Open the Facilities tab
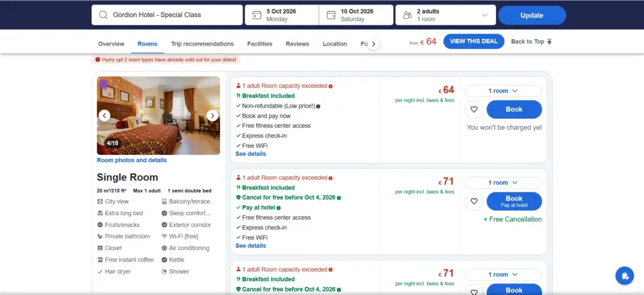Screen dimensions: 644x295 click(x=260, y=44)
